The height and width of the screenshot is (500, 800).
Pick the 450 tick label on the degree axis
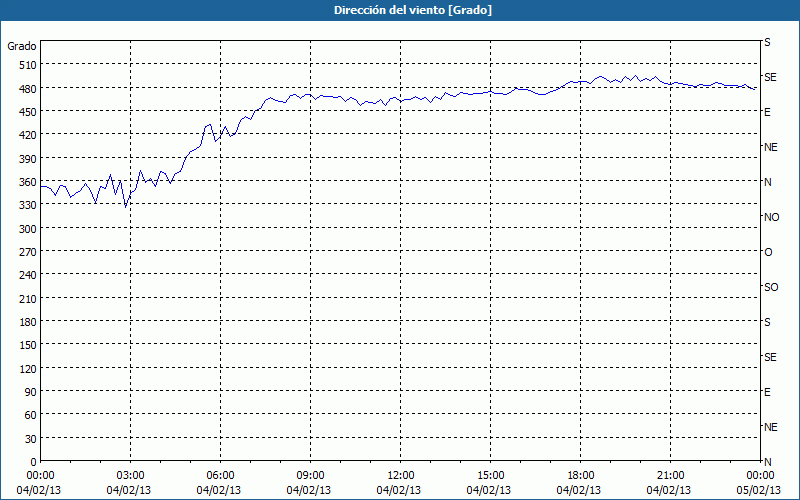coord(28,112)
